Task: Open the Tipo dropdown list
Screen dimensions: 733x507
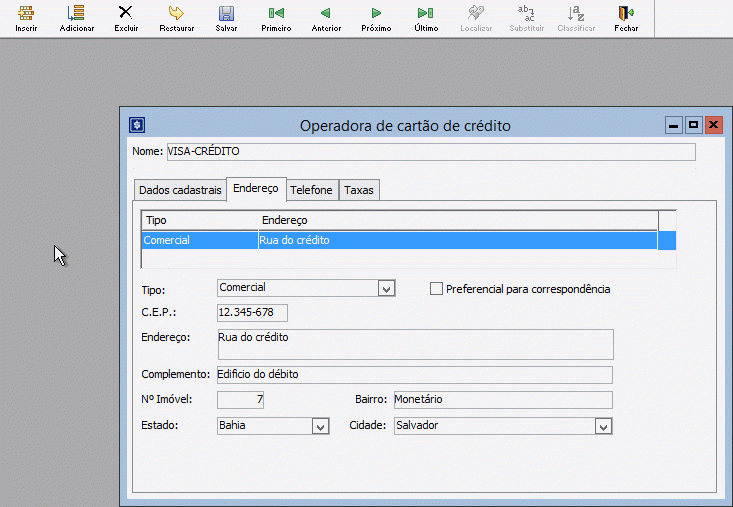Action: coord(386,288)
